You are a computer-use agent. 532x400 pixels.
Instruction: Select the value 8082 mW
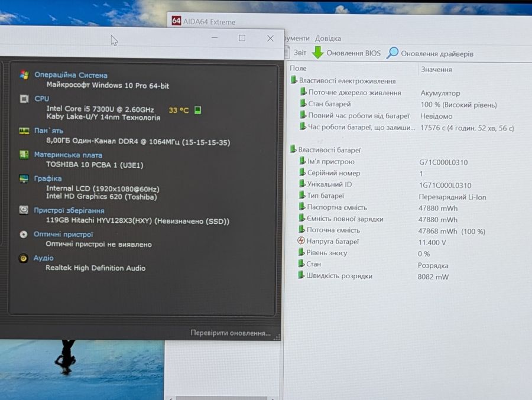click(x=433, y=277)
